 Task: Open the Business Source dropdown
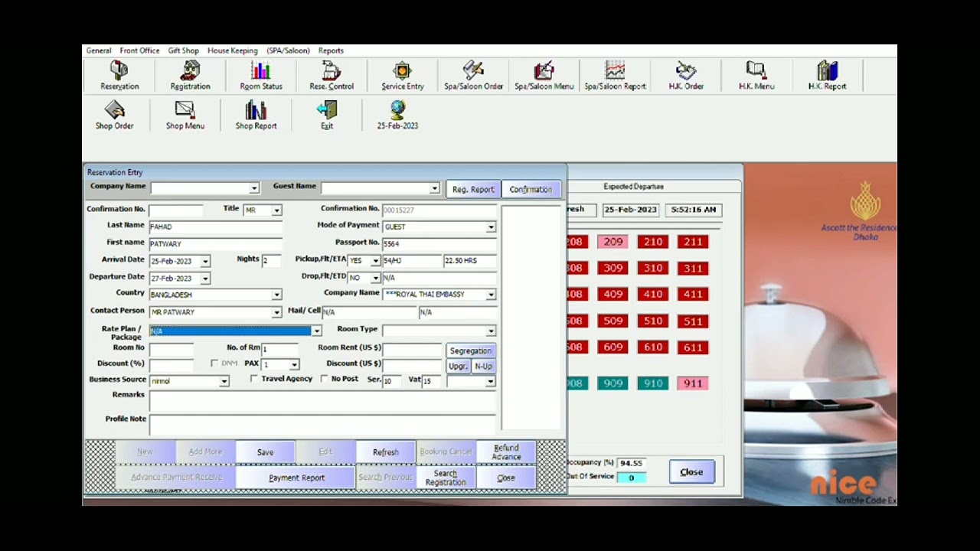pos(224,381)
